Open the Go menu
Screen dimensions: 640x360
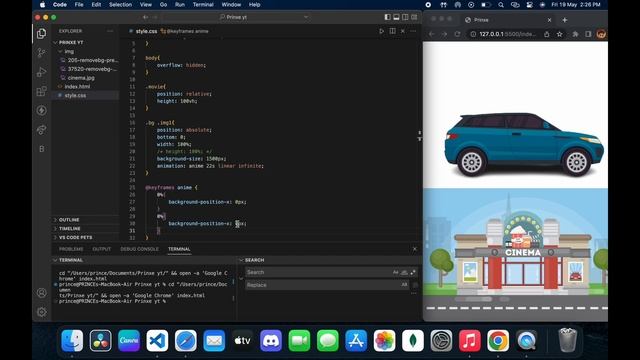coord(163,5)
